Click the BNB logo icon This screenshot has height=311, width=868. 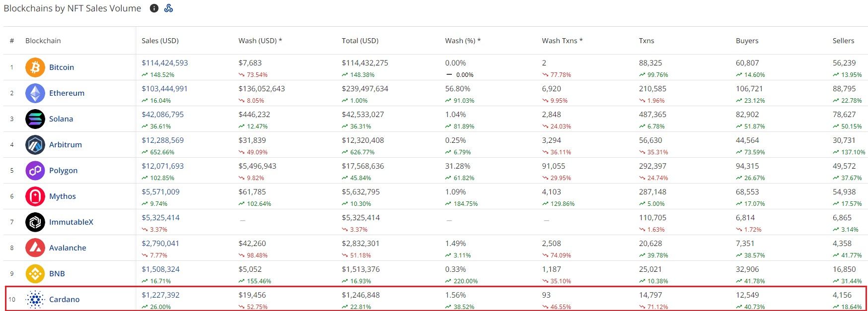coord(35,274)
